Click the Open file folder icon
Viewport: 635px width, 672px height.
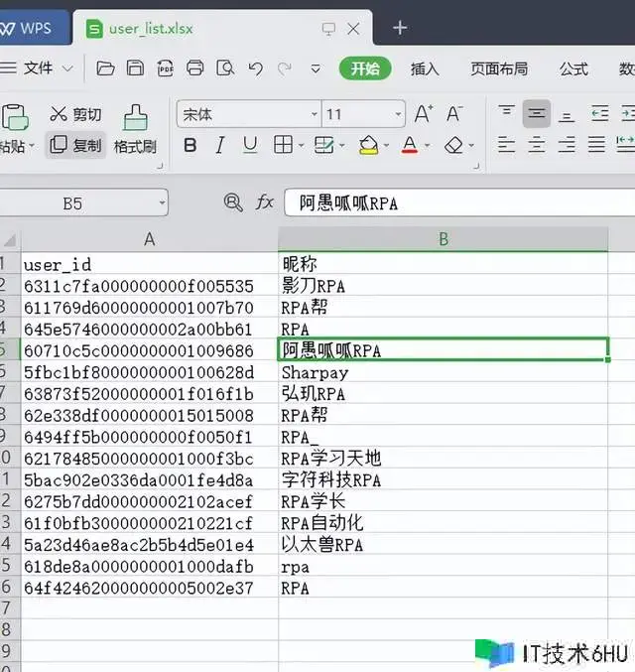pyautogui.click(x=106, y=68)
